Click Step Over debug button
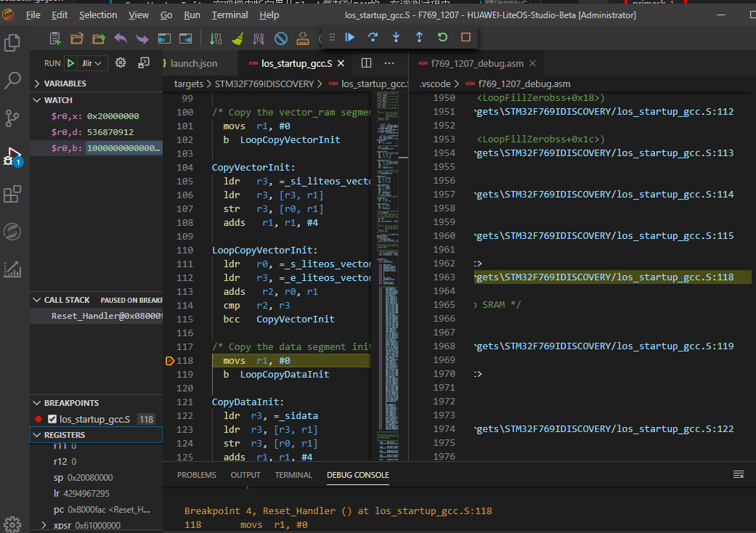Screen dimensions: 756x533 (373, 37)
